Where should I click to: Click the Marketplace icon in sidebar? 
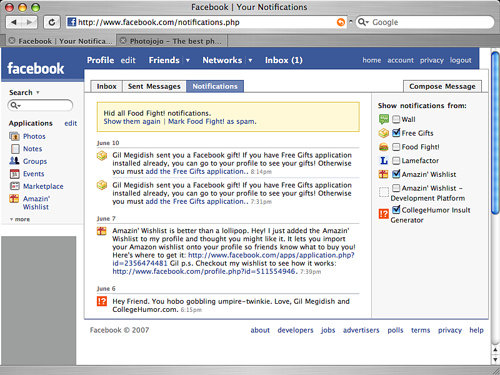[x=14, y=186]
